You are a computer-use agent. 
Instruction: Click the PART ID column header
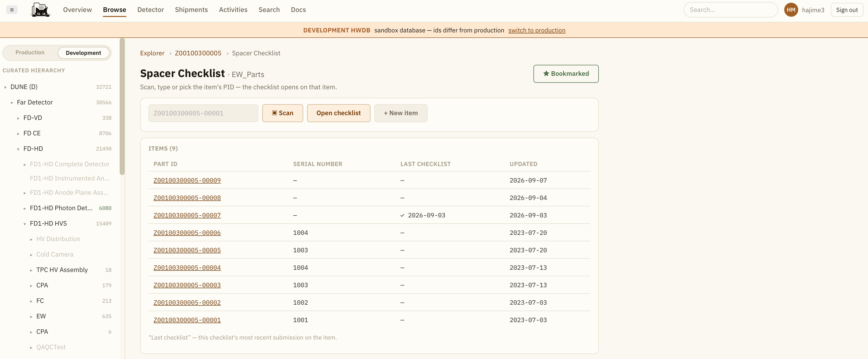point(166,164)
